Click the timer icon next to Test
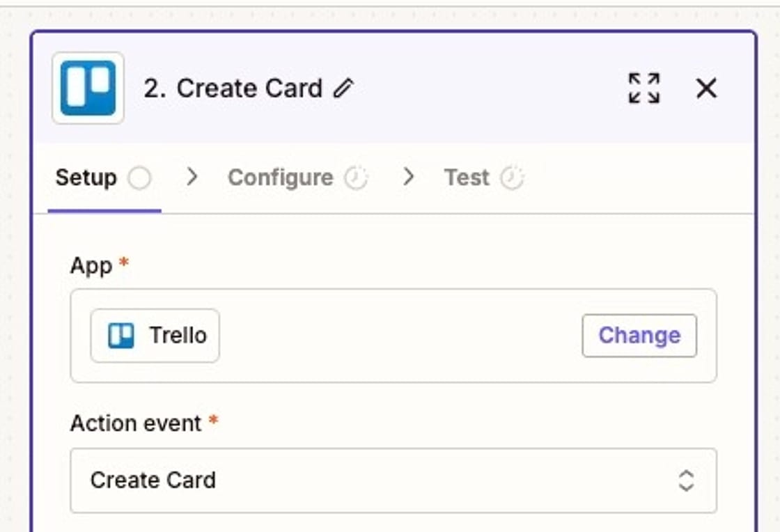This screenshot has width=780, height=532. [513, 177]
